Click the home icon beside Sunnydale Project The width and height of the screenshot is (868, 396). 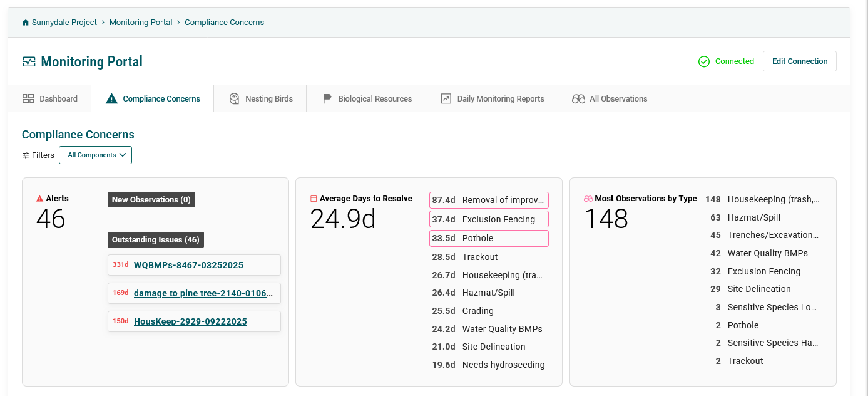pos(26,23)
